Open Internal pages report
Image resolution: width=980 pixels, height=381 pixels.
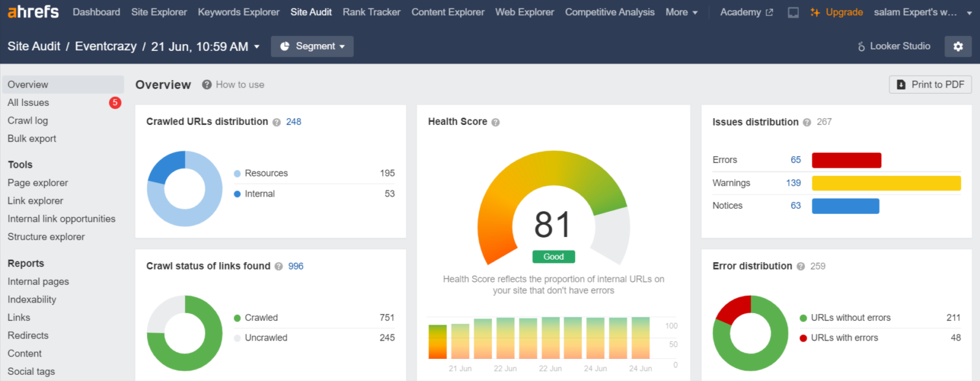pos(38,282)
